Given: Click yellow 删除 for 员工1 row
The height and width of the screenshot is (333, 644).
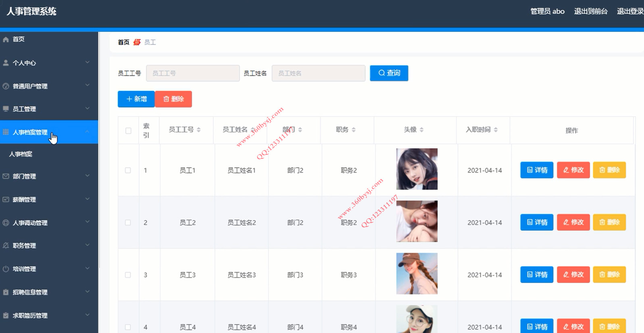Looking at the screenshot, I should coord(609,170).
